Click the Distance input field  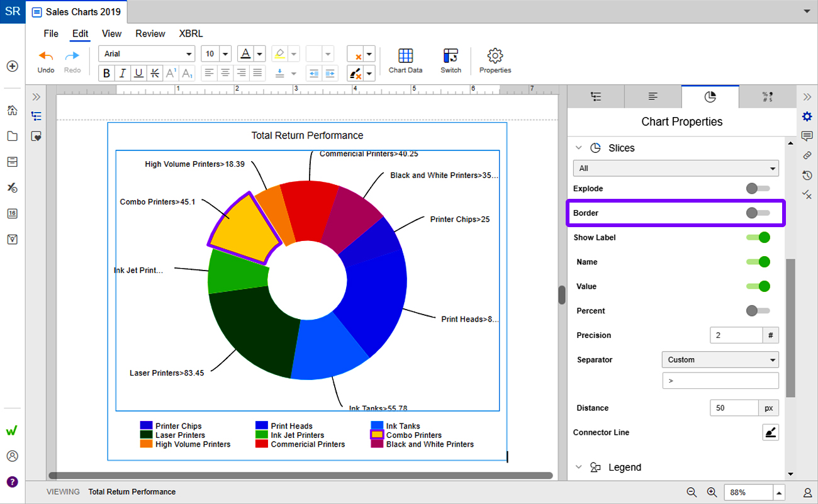[x=733, y=408]
